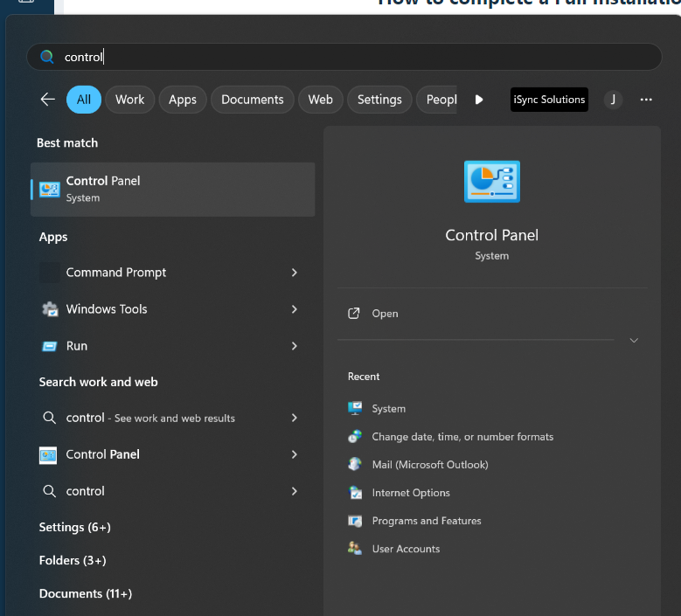Open Documents (11+) results group
This screenshot has height=616, width=681.
point(86,593)
